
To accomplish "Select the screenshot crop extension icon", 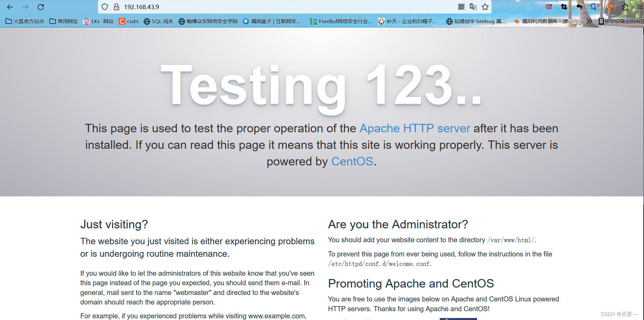I will (x=563, y=7).
